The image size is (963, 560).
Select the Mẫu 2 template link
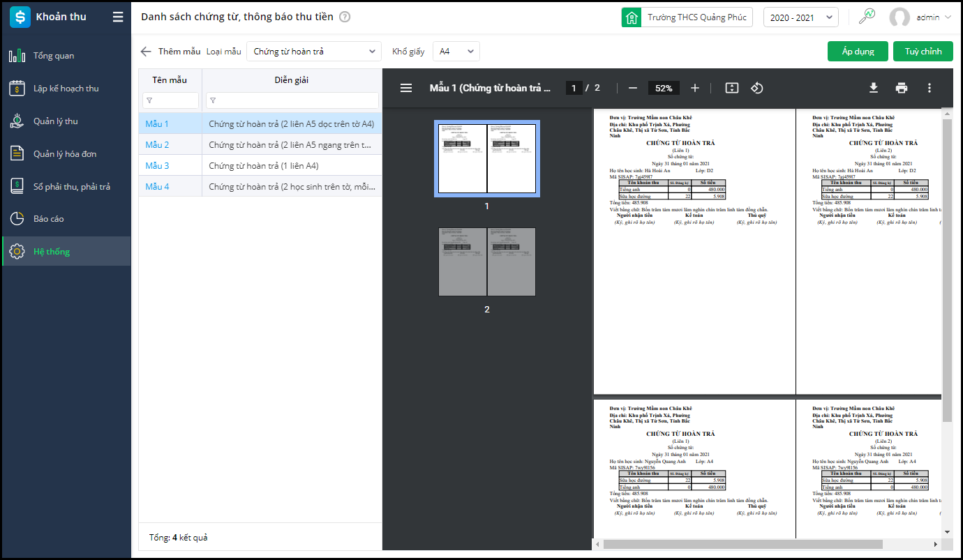[x=157, y=145]
